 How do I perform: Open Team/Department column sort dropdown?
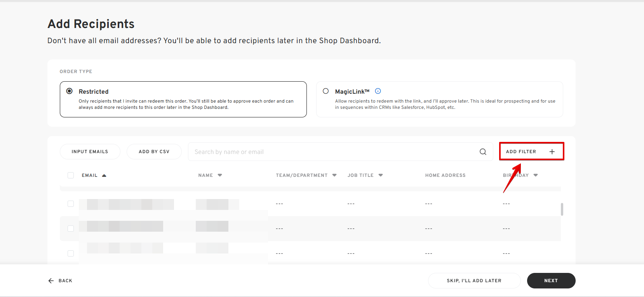(x=334, y=175)
